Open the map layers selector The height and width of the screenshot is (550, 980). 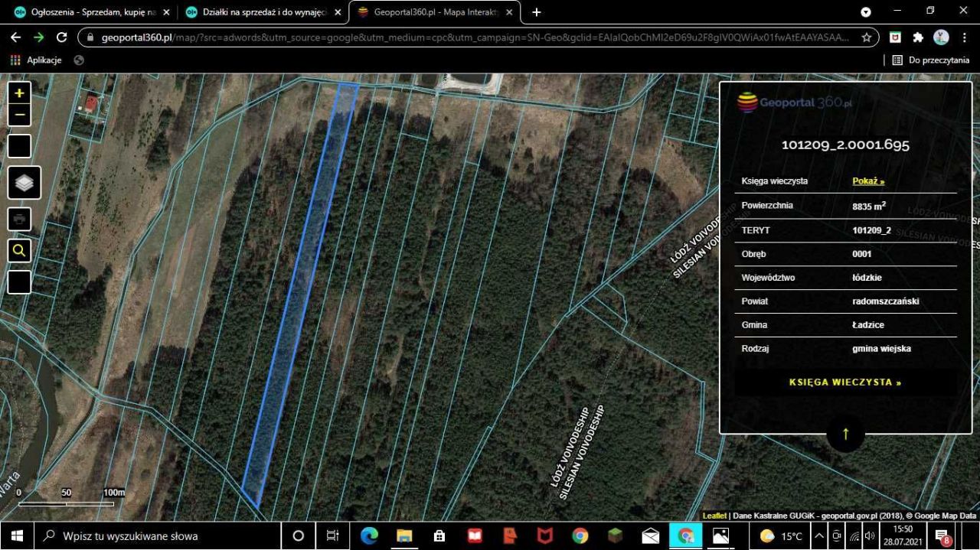pyautogui.click(x=24, y=183)
